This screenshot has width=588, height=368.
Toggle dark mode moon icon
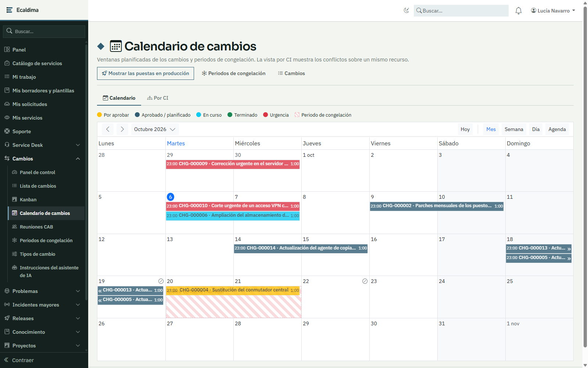click(406, 10)
